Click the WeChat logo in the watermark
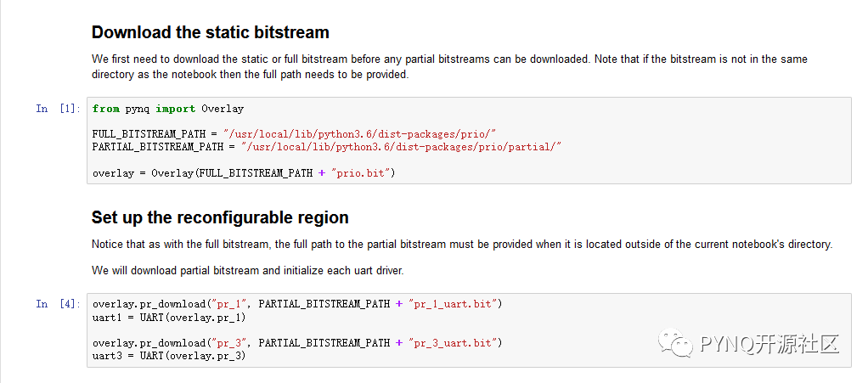 tap(679, 343)
